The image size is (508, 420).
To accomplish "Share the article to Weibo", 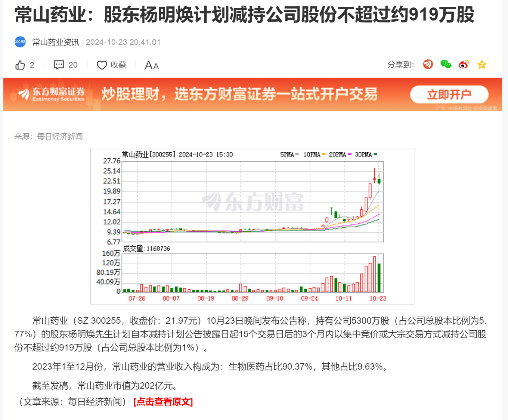I will 464,65.
